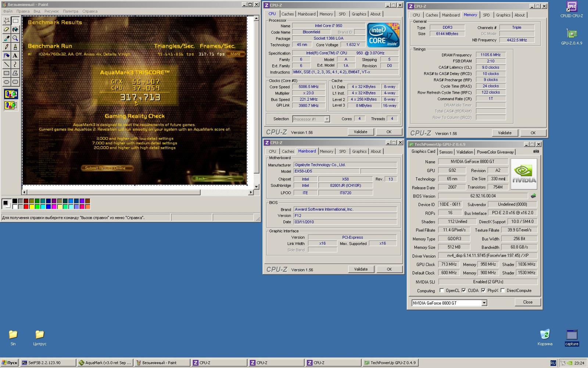Click the Paint vertical scrollbar down arrow
Viewport: 588px width, 368px height.
click(x=257, y=187)
